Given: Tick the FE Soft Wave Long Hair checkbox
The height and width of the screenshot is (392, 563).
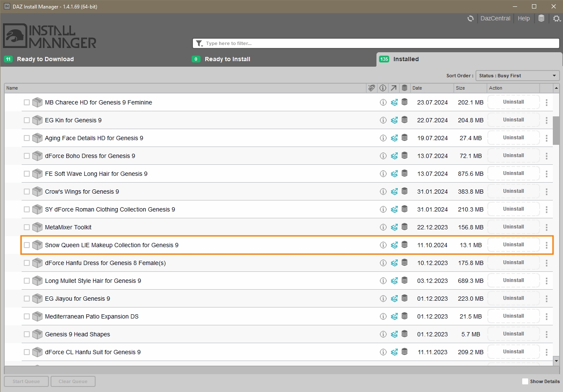Looking at the screenshot, I should coord(27,174).
